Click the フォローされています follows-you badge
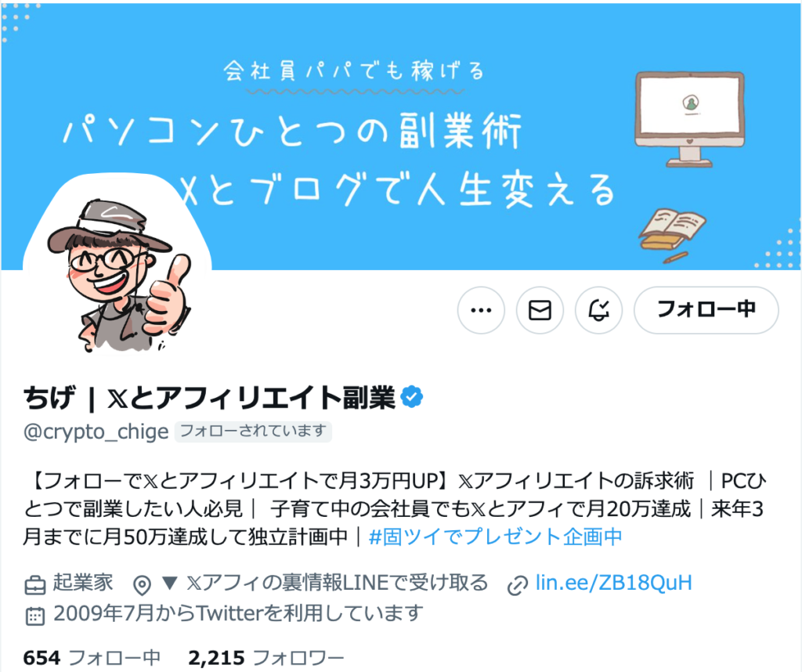The width and height of the screenshot is (802, 672). pos(253,431)
